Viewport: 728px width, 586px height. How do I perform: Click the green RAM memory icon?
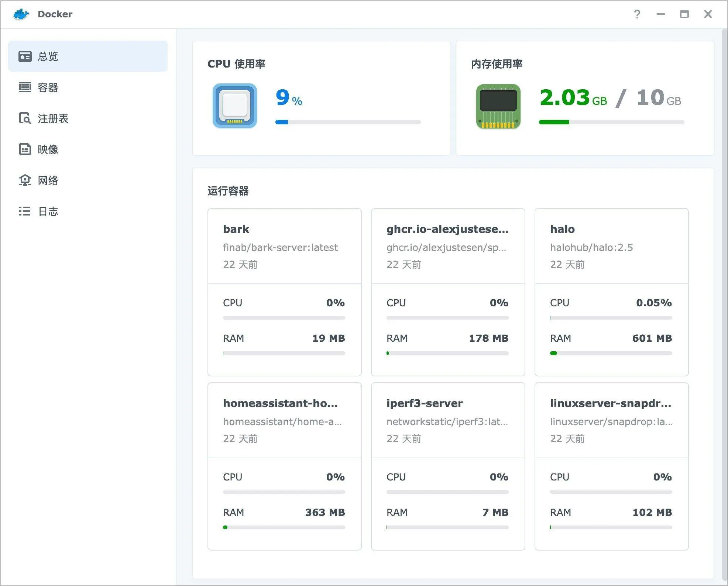pyautogui.click(x=498, y=106)
